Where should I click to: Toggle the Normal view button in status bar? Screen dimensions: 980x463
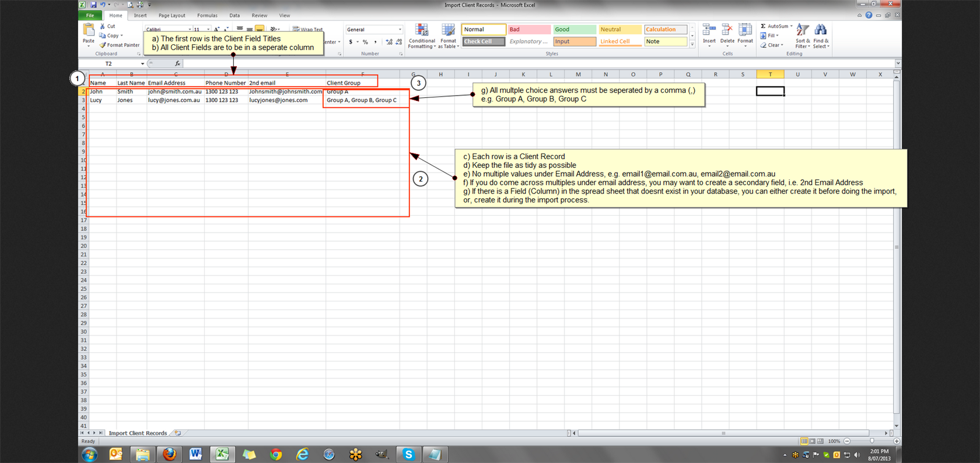pos(804,441)
